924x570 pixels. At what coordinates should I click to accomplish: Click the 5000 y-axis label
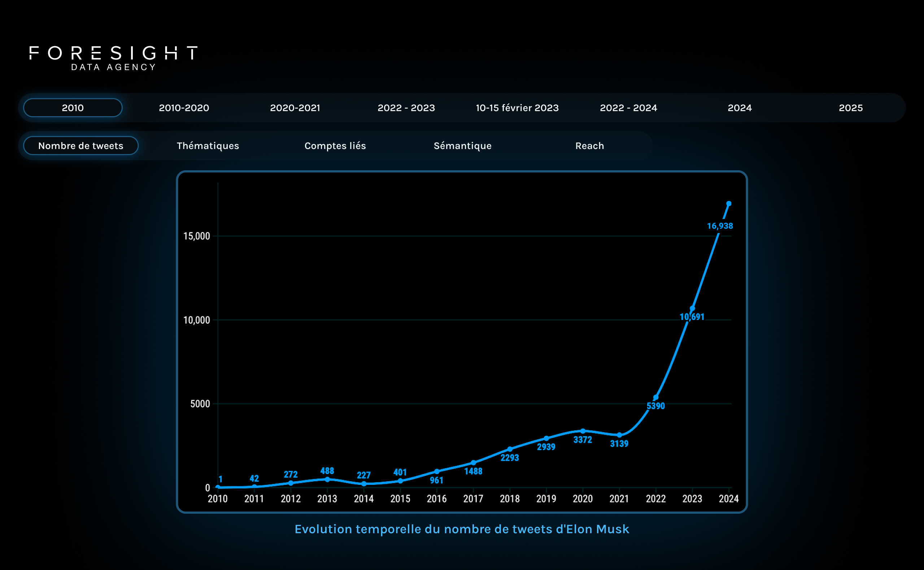tap(200, 404)
